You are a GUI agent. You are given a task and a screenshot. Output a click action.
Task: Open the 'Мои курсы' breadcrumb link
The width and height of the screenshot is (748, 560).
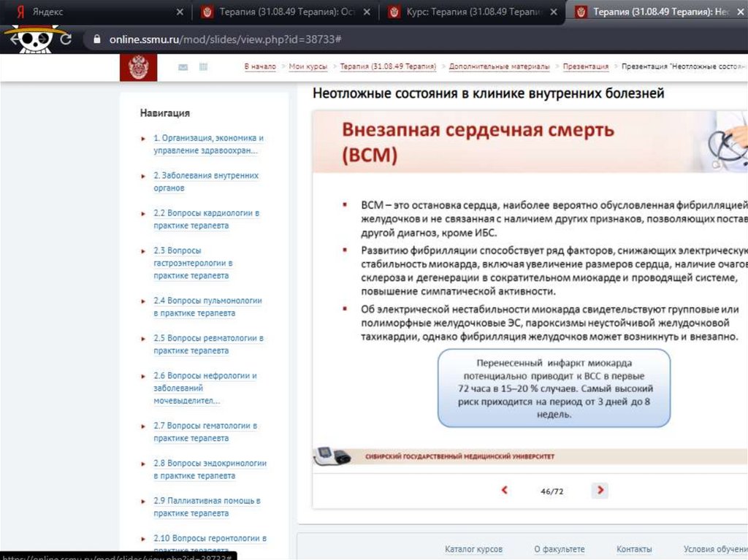pos(308,66)
